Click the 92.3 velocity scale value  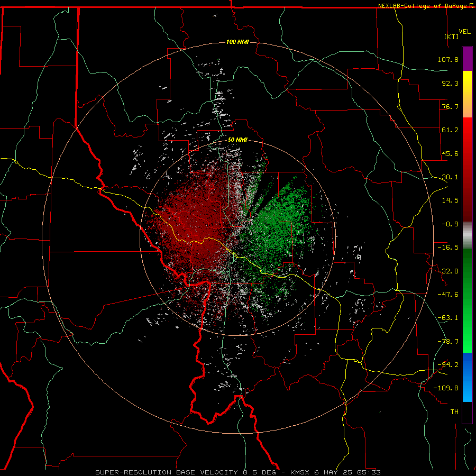coord(450,83)
